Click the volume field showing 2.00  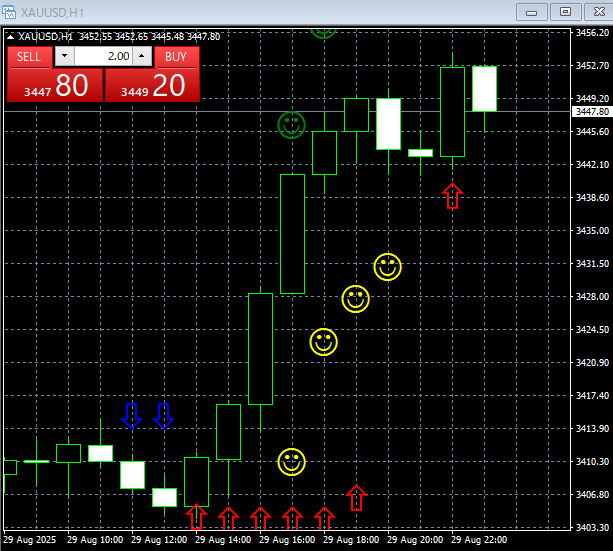103,56
